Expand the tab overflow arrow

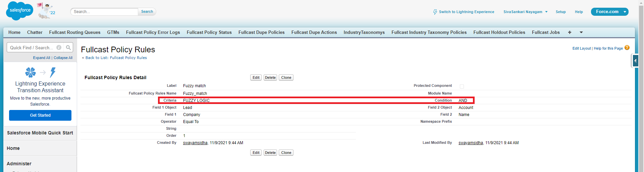(x=581, y=32)
